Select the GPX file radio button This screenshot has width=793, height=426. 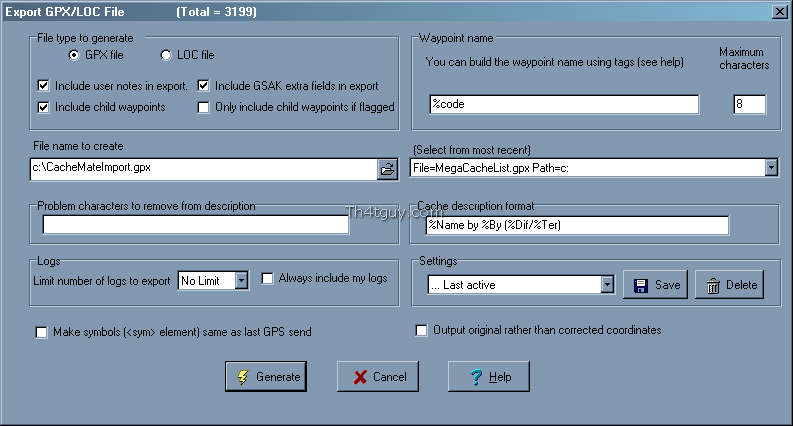point(75,55)
